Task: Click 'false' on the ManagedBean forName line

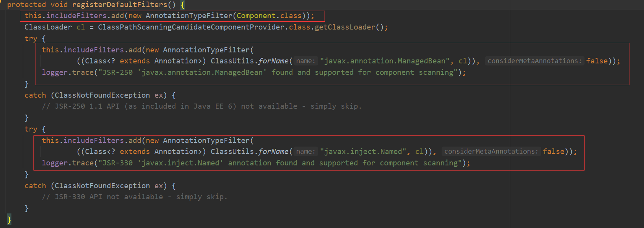Action: click(x=597, y=61)
